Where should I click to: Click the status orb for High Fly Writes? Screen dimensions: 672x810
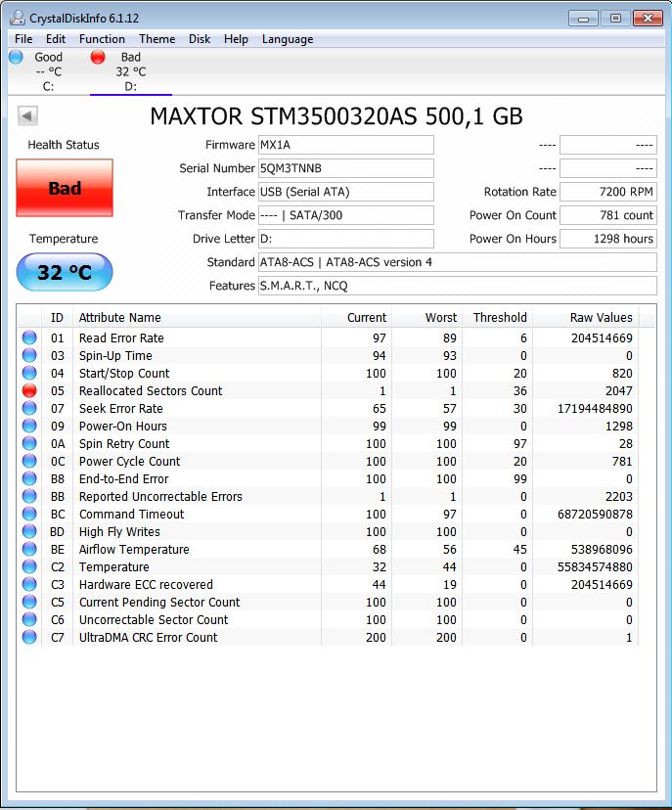tap(29, 531)
